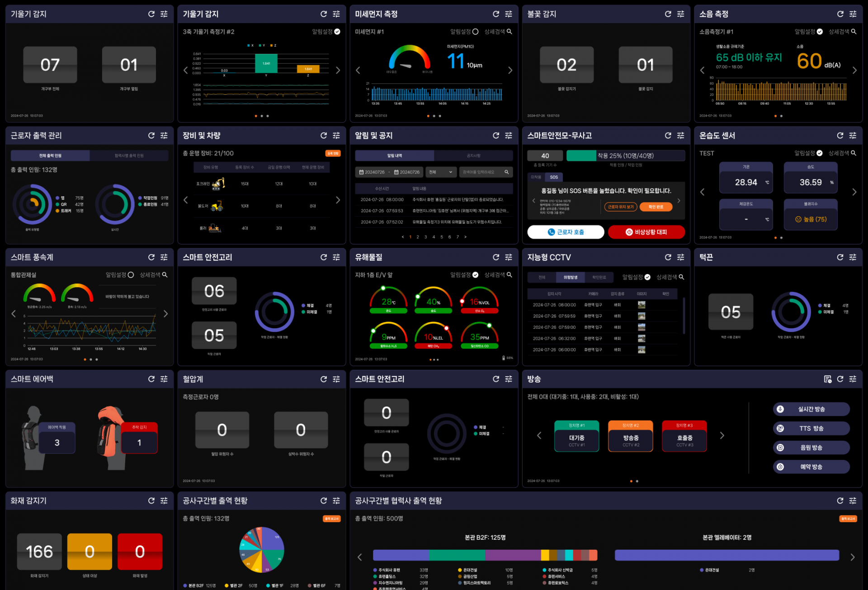Start TTS 방송
This screenshot has height=590, width=868.
point(811,428)
